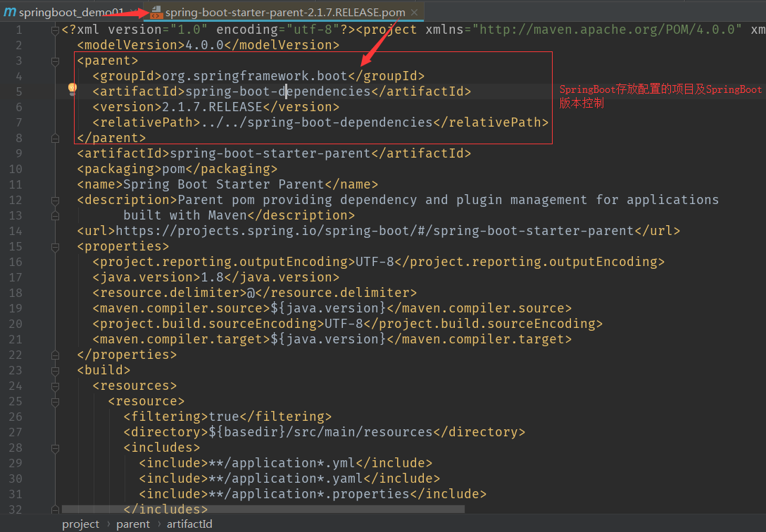Click line number 27 in the gutter

15,433
